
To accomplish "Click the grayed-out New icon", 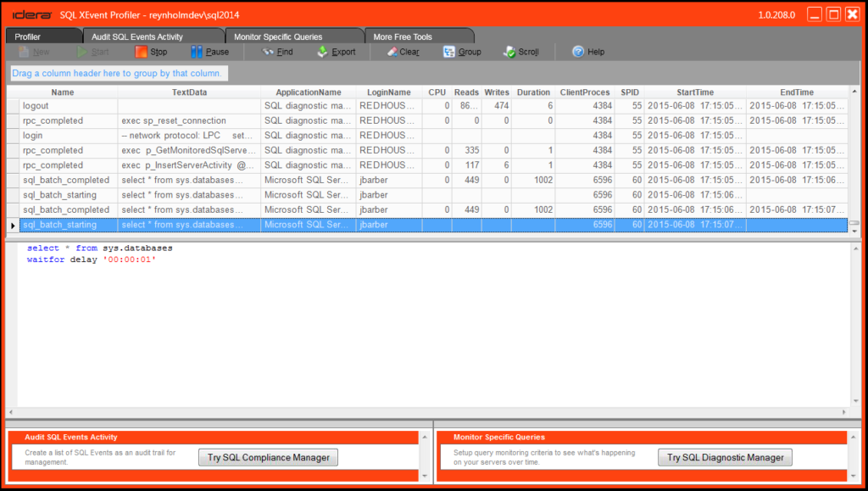I will [x=23, y=52].
